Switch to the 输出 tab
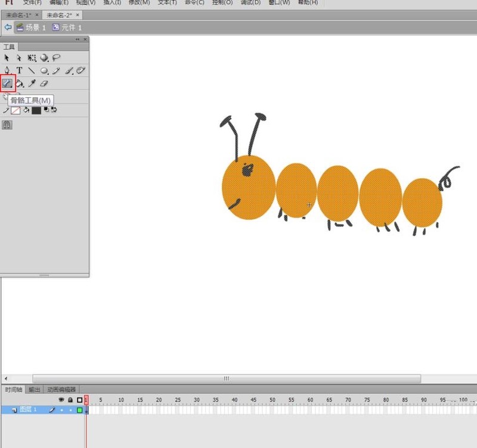Screen dimensions: 477x448 click(x=34, y=390)
